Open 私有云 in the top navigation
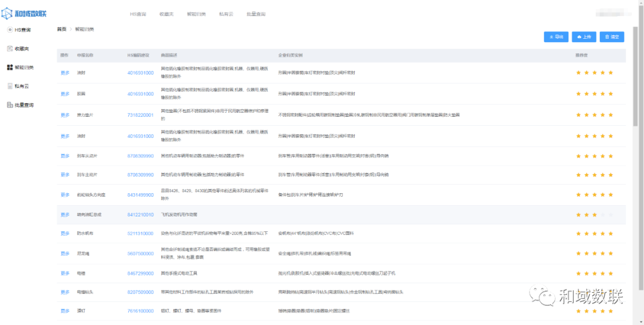644x325 pixels. pyautogui.click(x=227, y=14)
